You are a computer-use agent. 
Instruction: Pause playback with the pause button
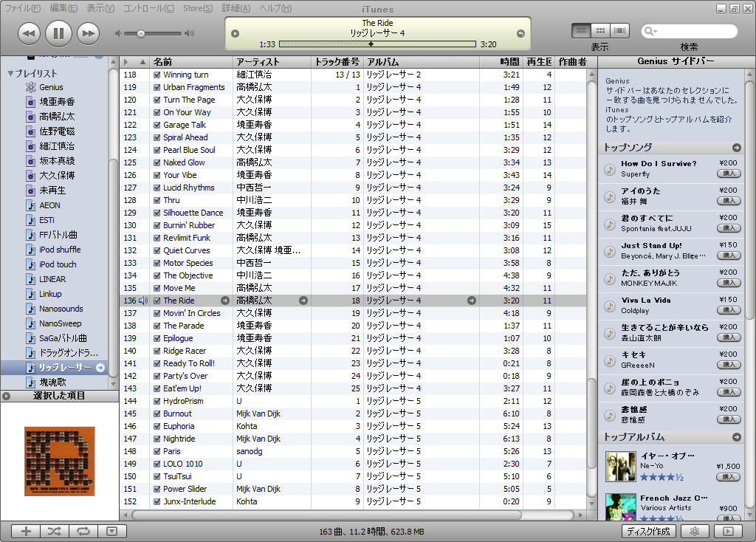tap(58, 33)
